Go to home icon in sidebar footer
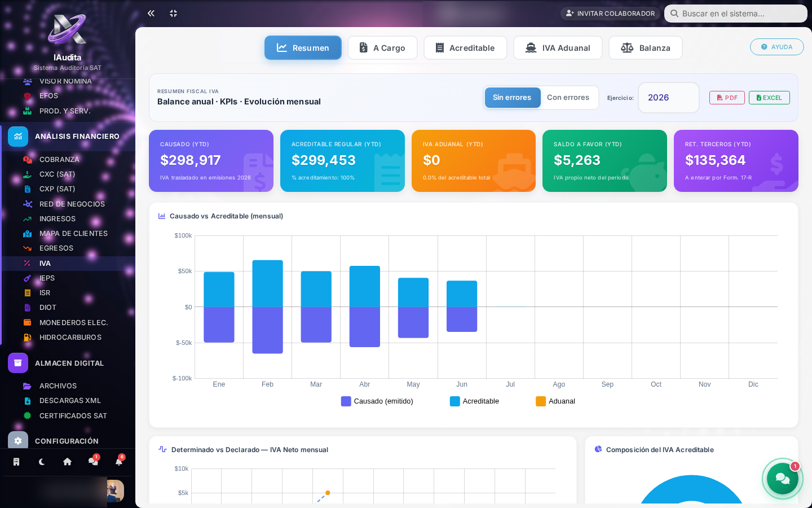The height and width of the screenshot is (508, 812). pyautogui.click(x=67, y=462)
